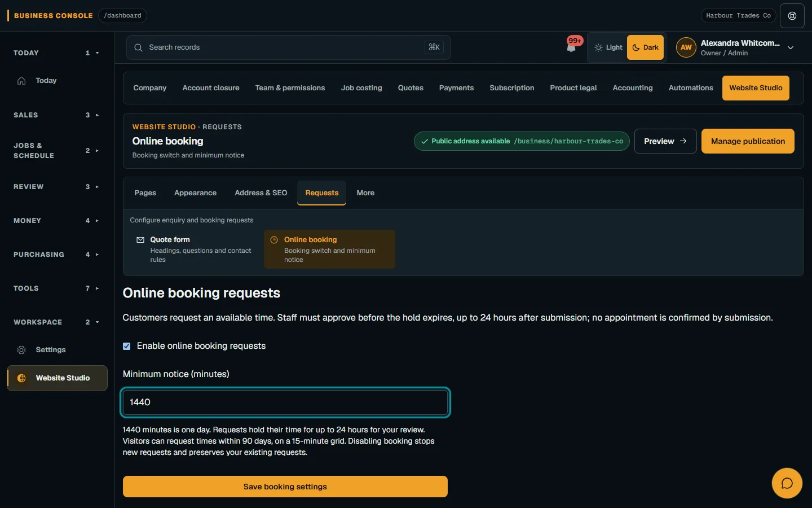Toggle Enable online booking requests checkbox
Viewport: 812px width, 508px height.
click(x=127, y=346)
